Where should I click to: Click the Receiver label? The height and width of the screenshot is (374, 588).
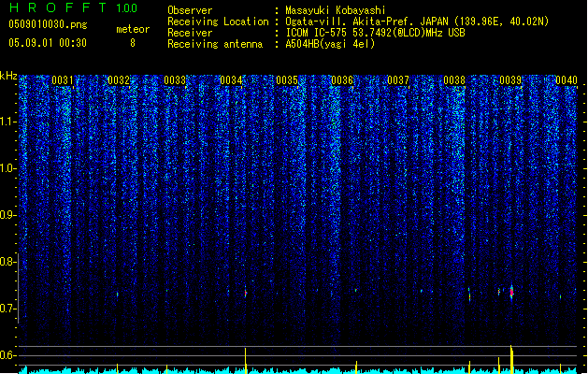click(190, 33)
